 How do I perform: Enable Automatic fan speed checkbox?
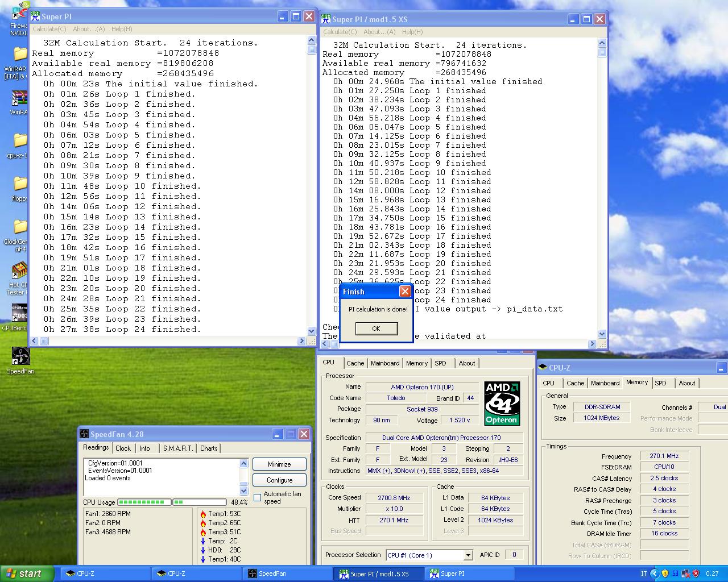pos(257,497)
